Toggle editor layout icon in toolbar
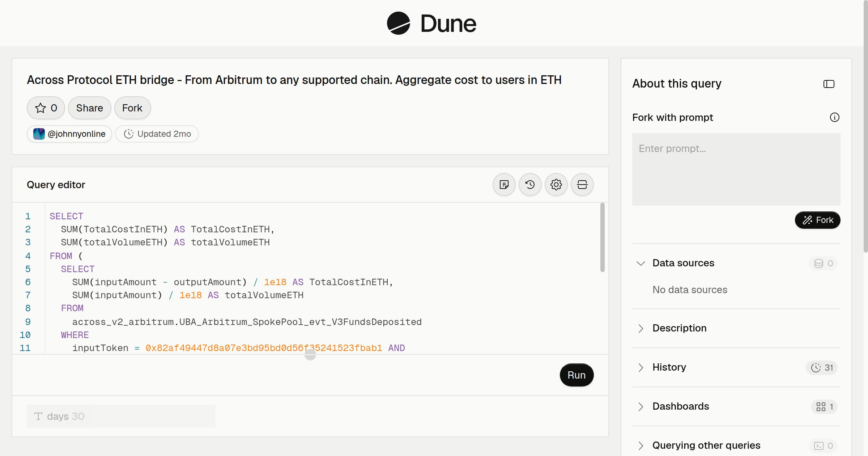Screen dimensions: 868x456 click(582, 185)
